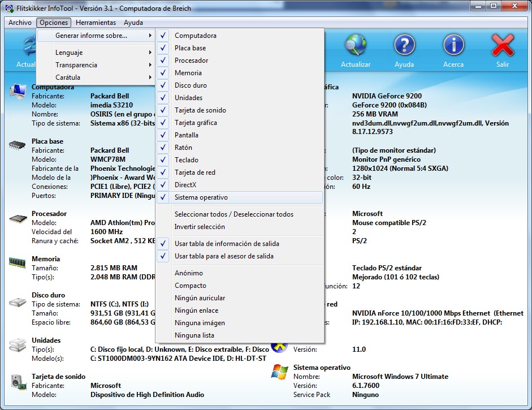
Task: Click the Microsoft Windows 7 Ultimate value
Action: click(400, 377)
